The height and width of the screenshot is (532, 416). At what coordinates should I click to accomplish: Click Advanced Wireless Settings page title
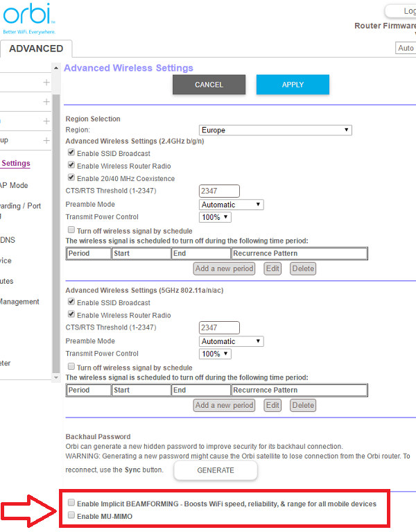pos(128,68)
